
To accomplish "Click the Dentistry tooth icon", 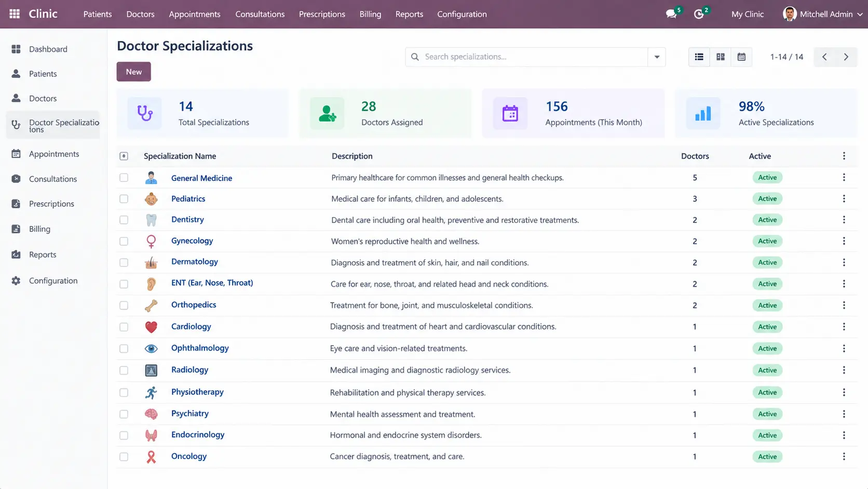I will pos(151,220).
